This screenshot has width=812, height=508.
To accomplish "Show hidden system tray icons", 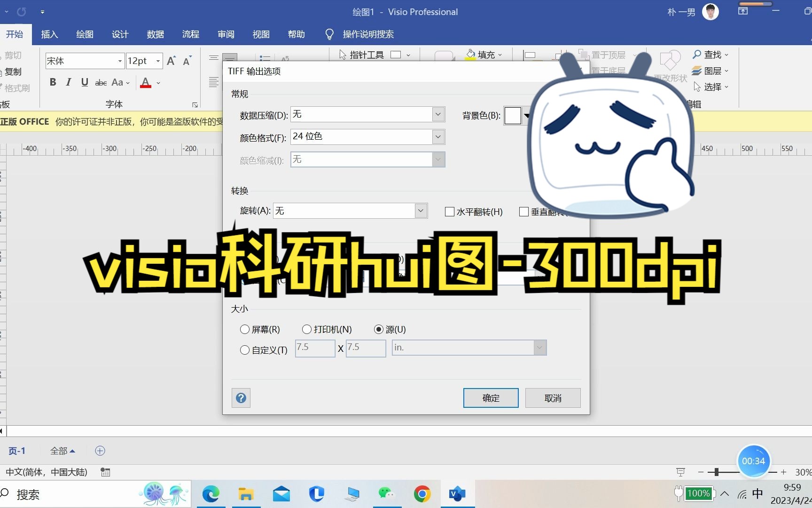I will 725,494.
